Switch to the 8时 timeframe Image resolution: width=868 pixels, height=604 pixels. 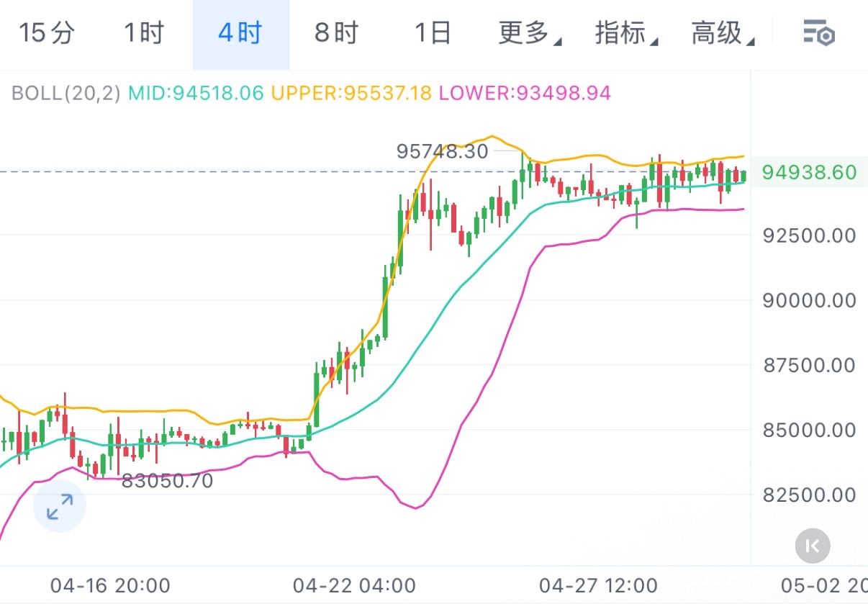[337, 33]
